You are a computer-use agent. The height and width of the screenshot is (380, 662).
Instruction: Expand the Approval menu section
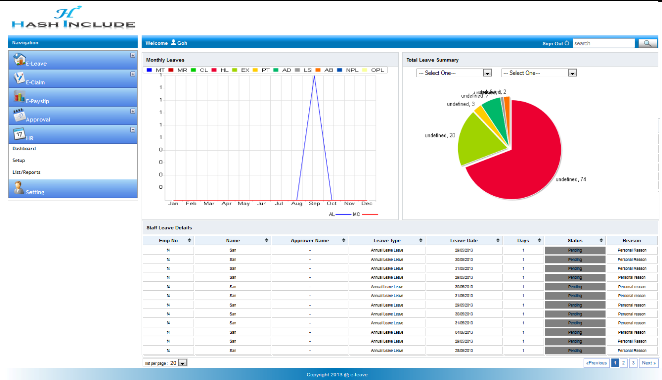coord(133,111)
